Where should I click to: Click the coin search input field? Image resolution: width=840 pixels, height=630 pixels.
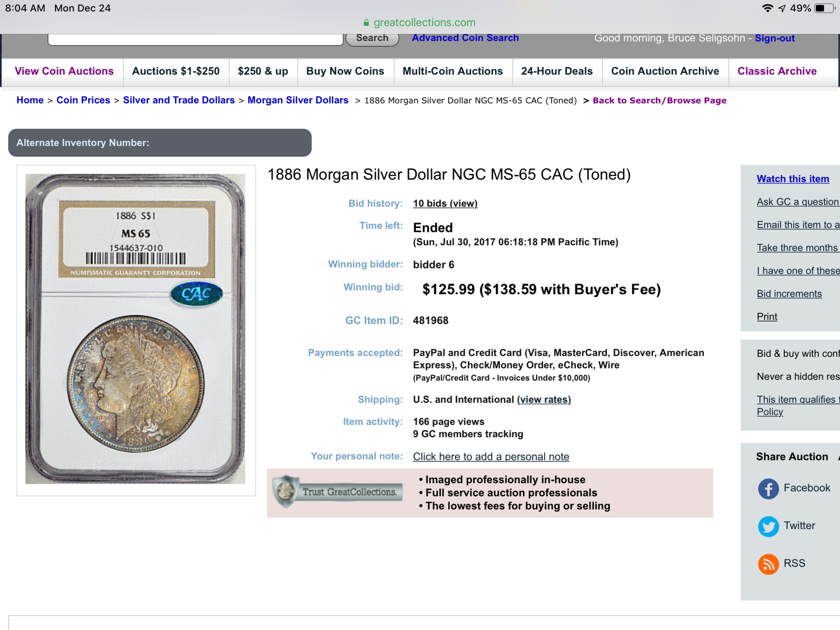pyautogui.click(x=196, y=39)
